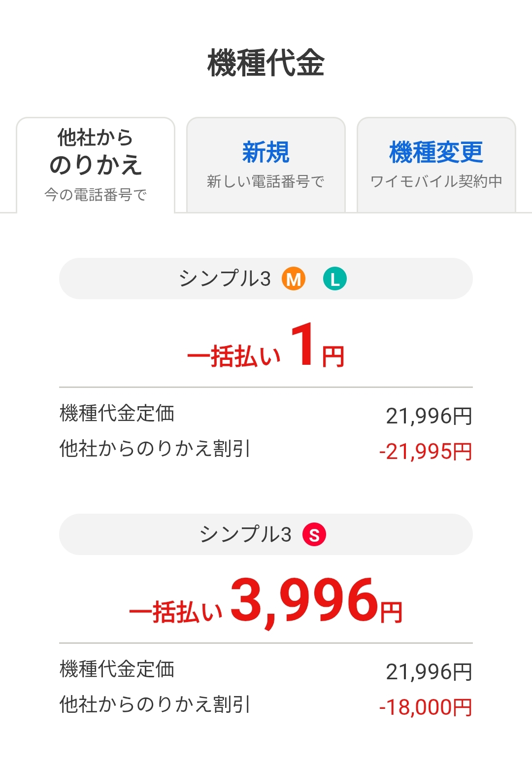Viewport: 532px width, 769px height.
Task: Click the 機種代金 page heading
Action: (x=266, y=63)
